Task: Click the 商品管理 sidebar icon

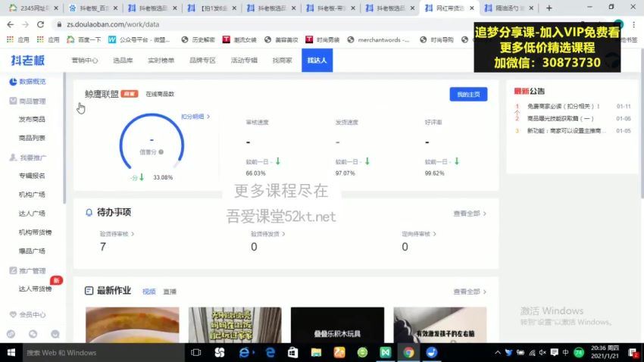Action: coord(13,101)
